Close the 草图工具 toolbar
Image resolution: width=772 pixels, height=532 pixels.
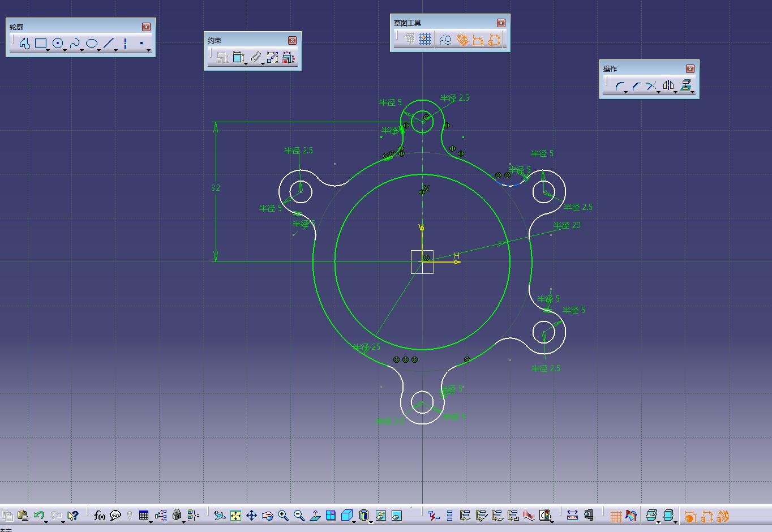[501, 23]
